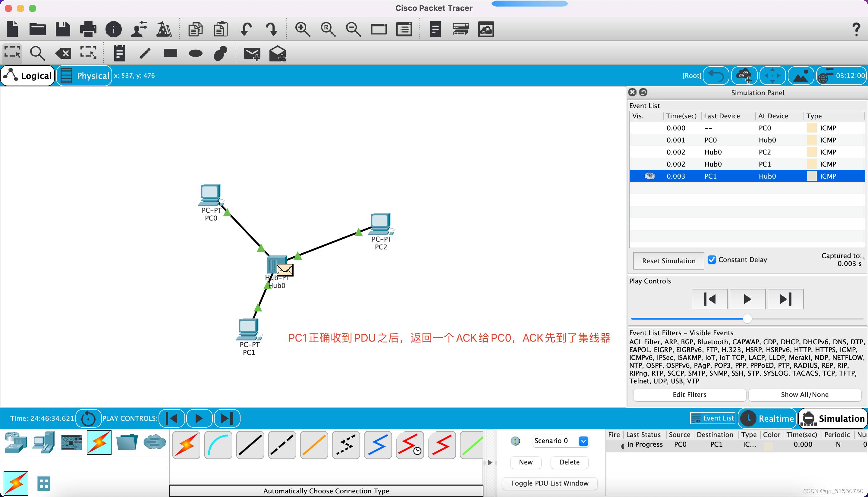868x497 pixels.
Task: Reset zoom level icon
Action: (328, 29)
